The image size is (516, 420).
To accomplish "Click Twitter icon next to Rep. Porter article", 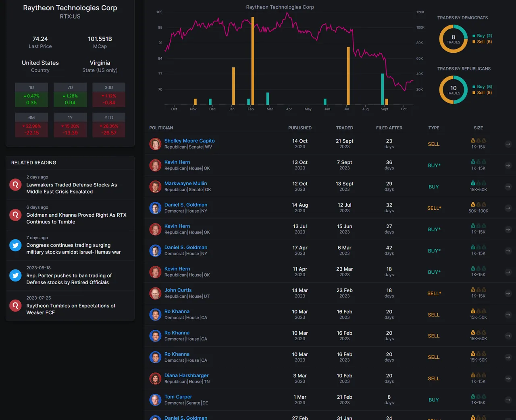I will pyautogui.click(x=15, y=275).
